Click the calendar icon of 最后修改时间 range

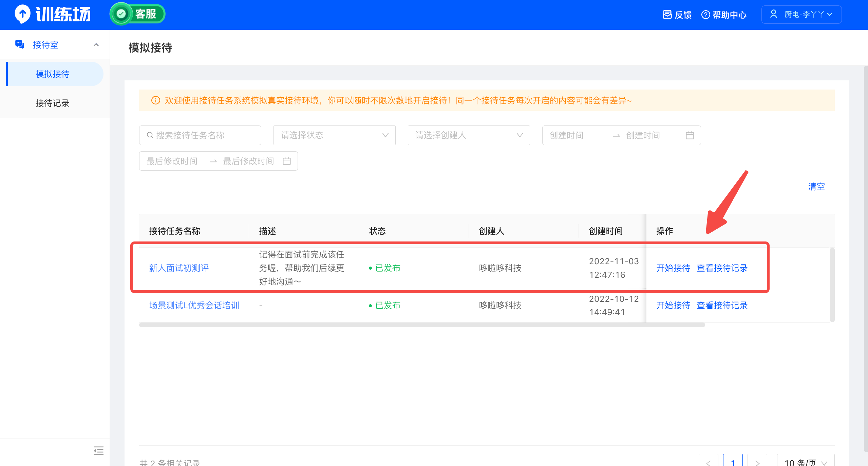(x=287, y=161)
